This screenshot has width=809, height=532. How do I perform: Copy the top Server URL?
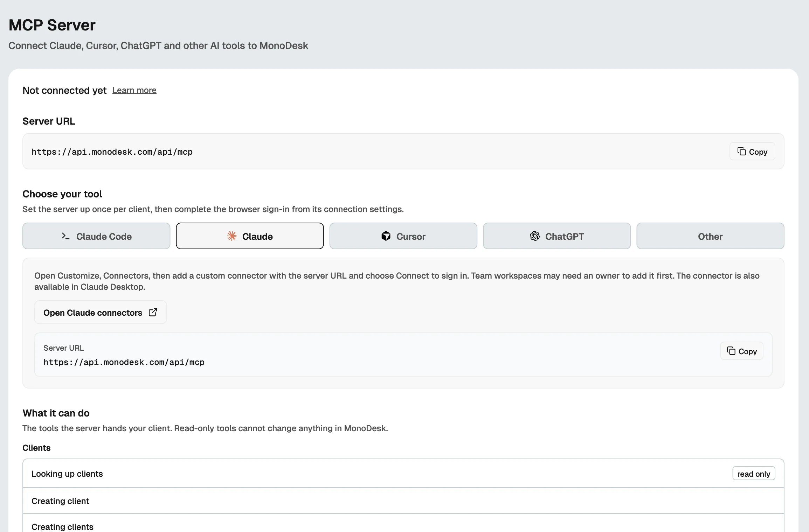pyautogui.click(x=752, y=151)
